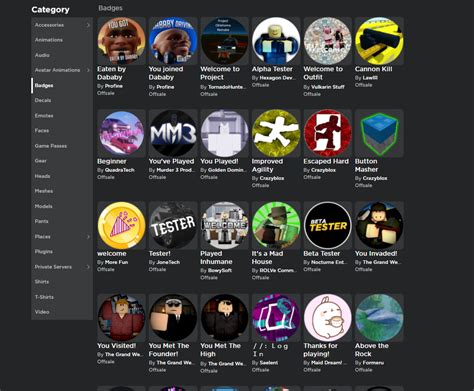Open the Welcome to Outfit badge icon
474x391 pixels.
pyautogui.click(x=328, y=41)
